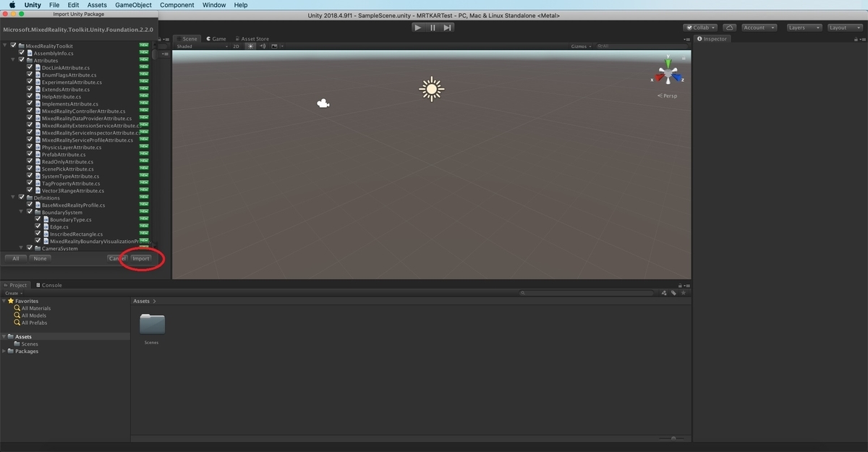This screenshot has width=868, height=452.
Task: Toggle the Persp projection label
Action: 668,95
